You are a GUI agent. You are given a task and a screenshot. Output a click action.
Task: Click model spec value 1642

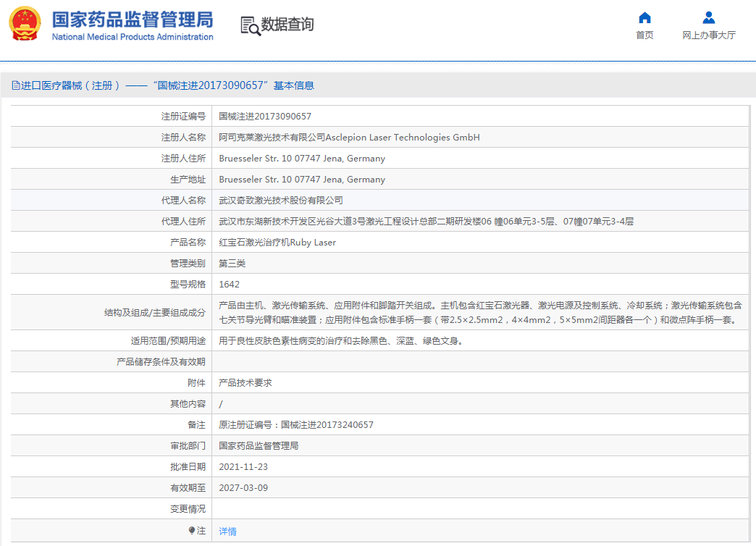click(x=229, y=284)
